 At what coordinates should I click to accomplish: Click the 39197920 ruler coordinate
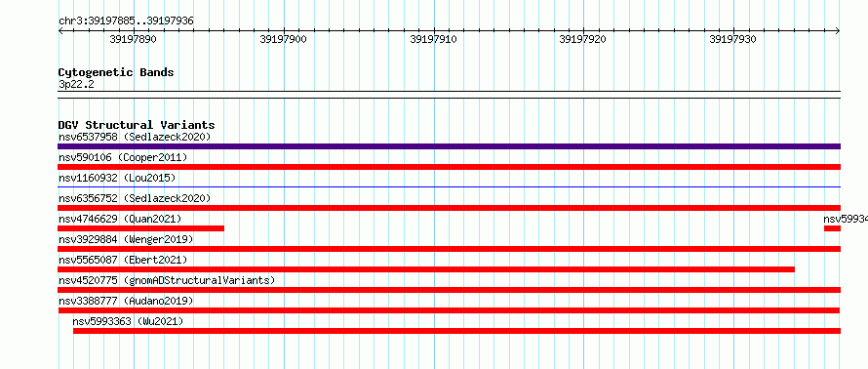(x=582, y=39)
